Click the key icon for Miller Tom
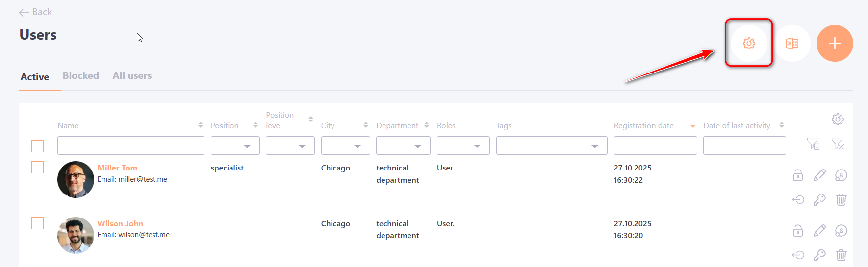Screen dimensions: 868x267 pyautogui.click(x=819, y=199)
